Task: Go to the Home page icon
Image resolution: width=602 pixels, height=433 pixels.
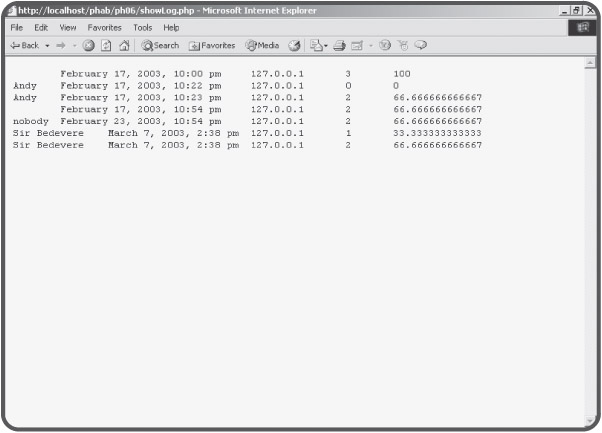Action: (121, 45)
